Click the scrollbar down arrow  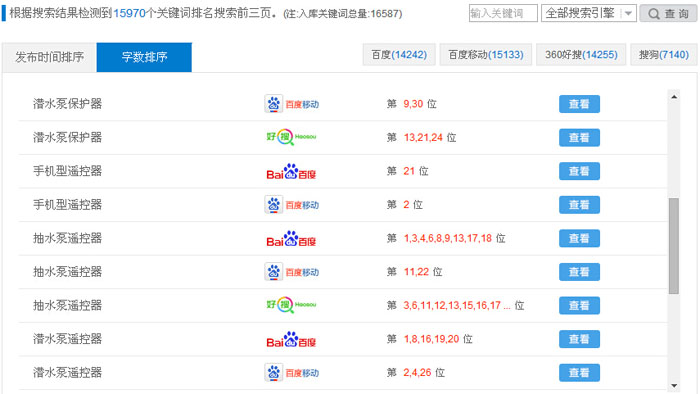click(674, 386)
